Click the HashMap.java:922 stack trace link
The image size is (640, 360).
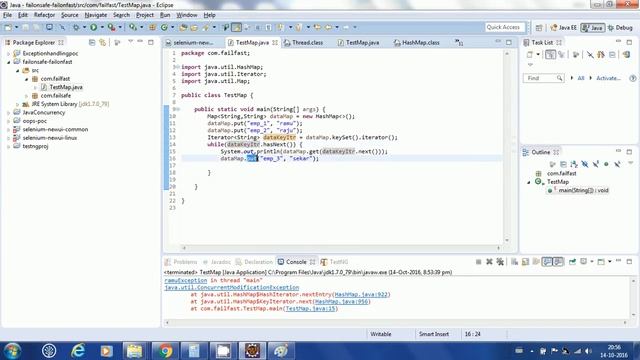361,295
